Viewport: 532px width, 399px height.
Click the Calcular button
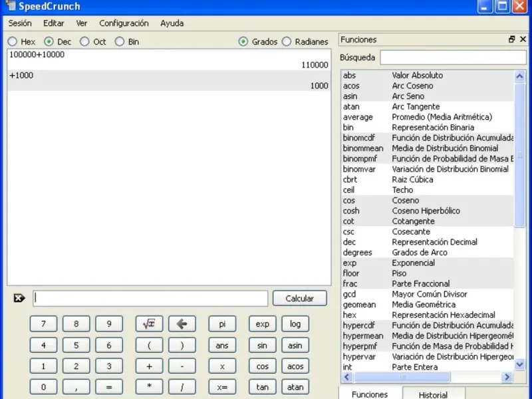pos(299,298)
